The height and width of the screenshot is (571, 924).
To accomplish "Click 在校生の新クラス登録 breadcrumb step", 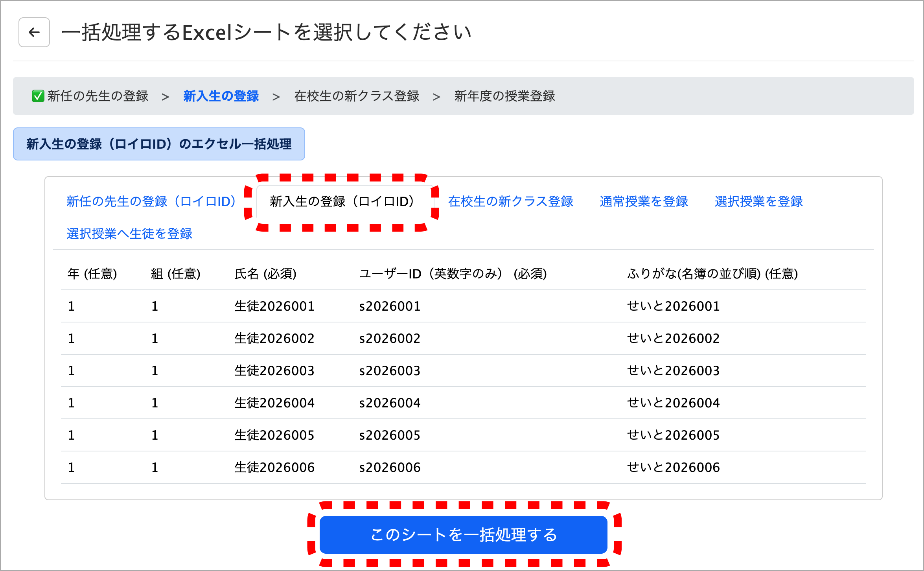I will (357, 96).
